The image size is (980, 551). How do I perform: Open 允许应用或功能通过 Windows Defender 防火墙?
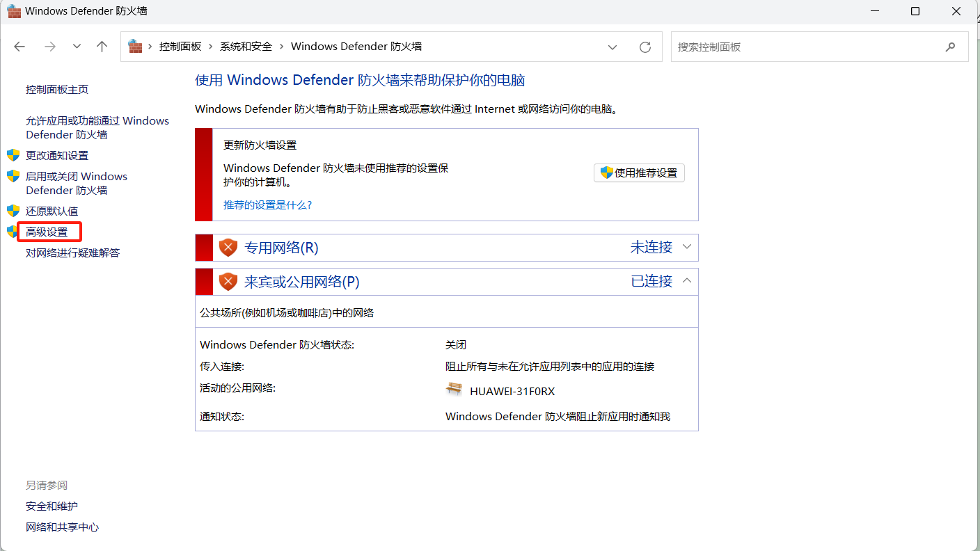tap(97, 127)
